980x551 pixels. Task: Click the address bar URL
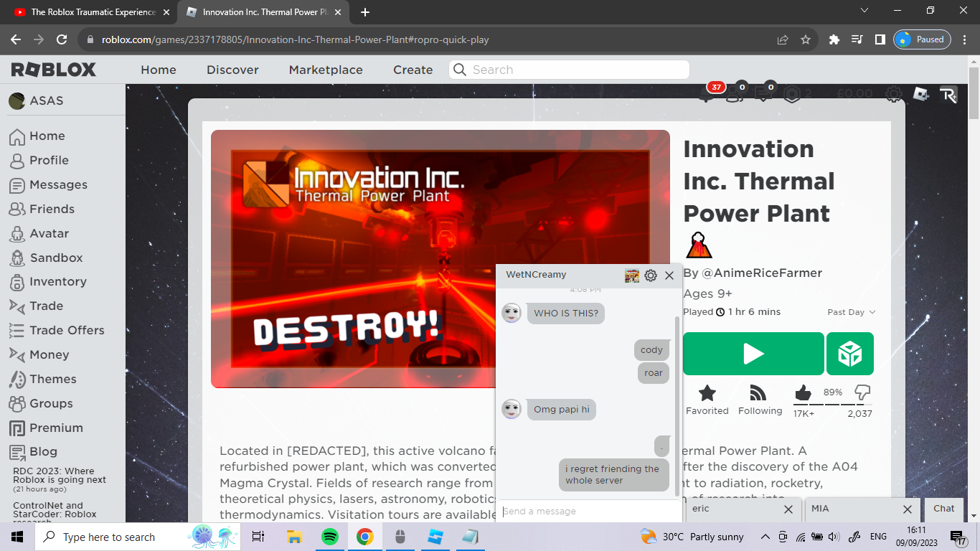point(295,39)
